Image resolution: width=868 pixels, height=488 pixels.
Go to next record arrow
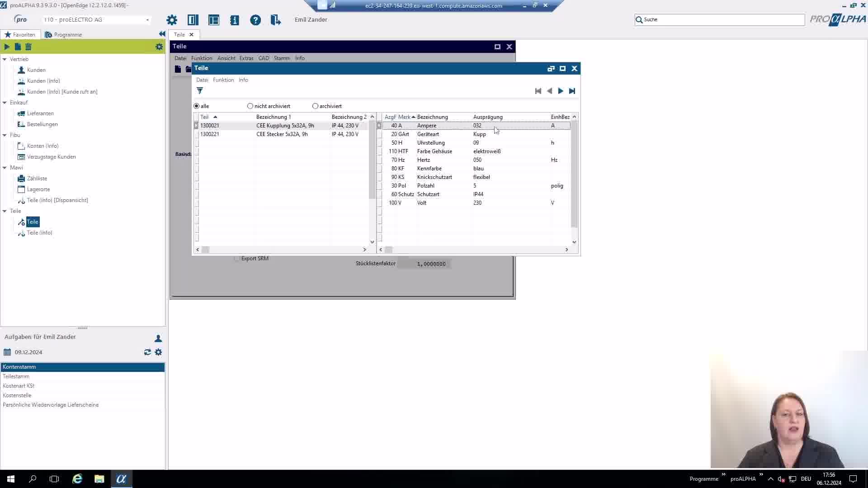point(561,91)
